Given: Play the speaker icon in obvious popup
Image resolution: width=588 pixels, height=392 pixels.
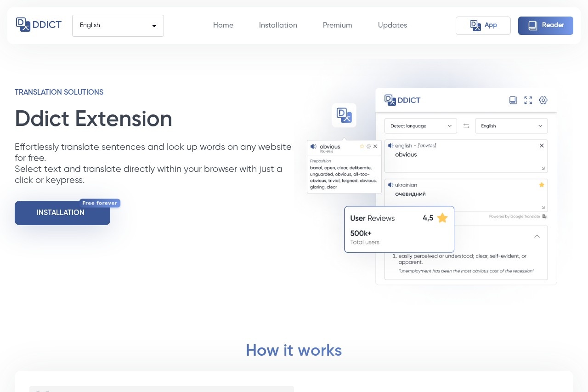Looking at the screenshot, I should point(313,147).
